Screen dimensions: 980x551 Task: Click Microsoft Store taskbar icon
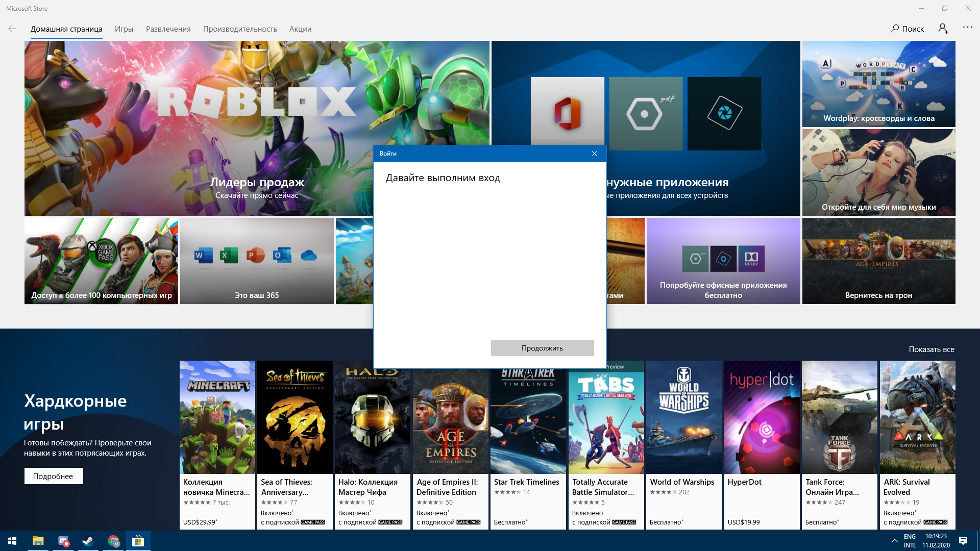tap(138, 541)
